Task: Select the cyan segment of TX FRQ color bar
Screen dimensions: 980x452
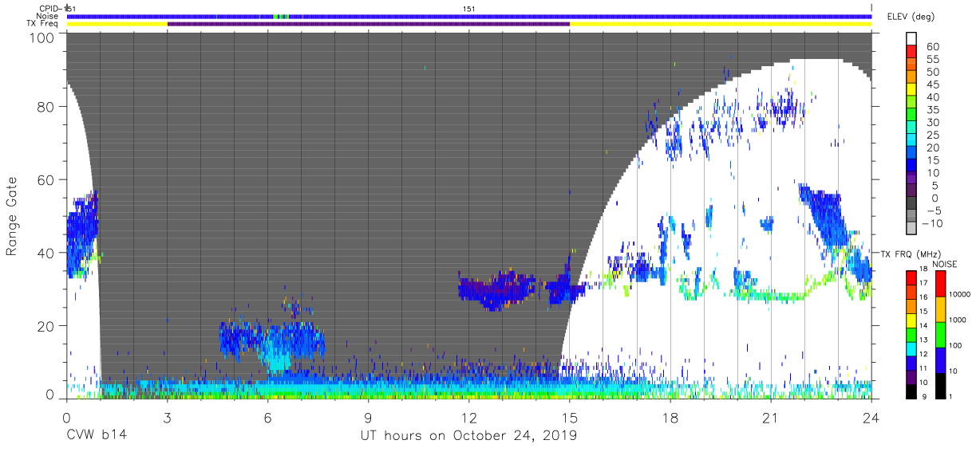Action: 911,349
